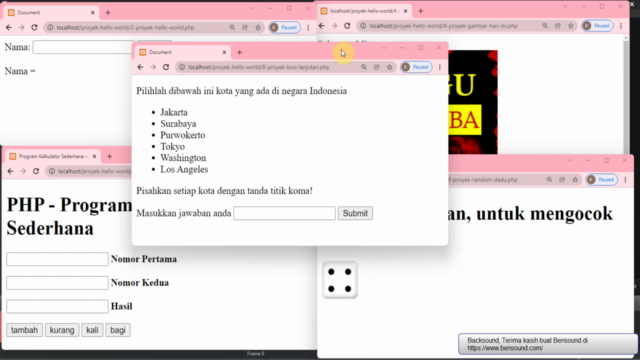This screenshot has height=360, width=640.
Task: Click the kurang button
Action: [x=62, y=330]
